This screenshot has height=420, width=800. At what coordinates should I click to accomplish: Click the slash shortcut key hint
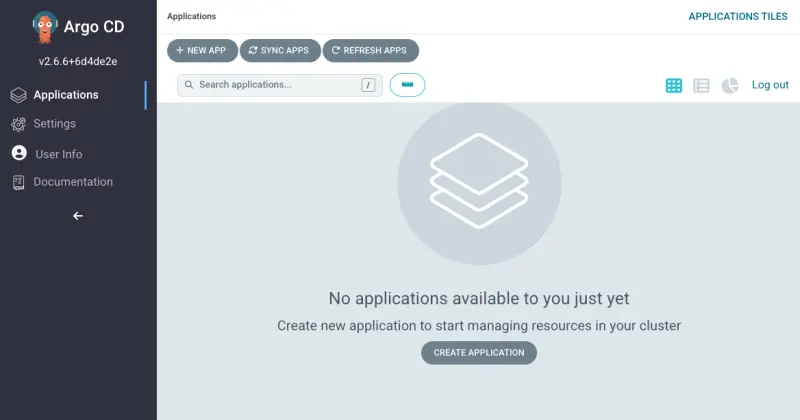368,85
